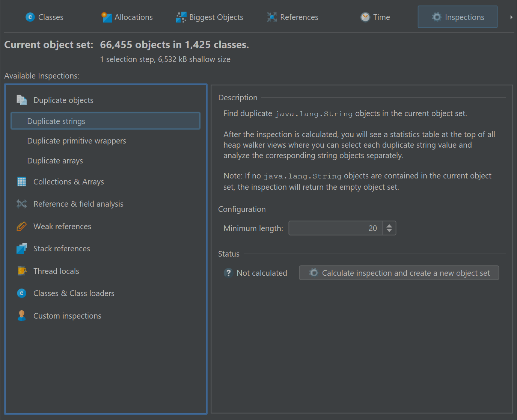The height and width of the screenshot is (420, 517).
Task: Click the Custom inspections person icon
Action: (21, 316)
